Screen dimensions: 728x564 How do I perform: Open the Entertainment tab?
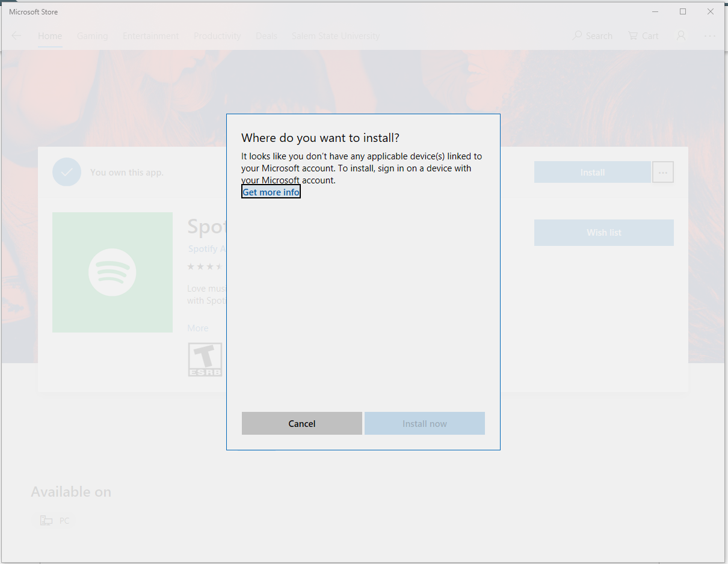point(150,36)
